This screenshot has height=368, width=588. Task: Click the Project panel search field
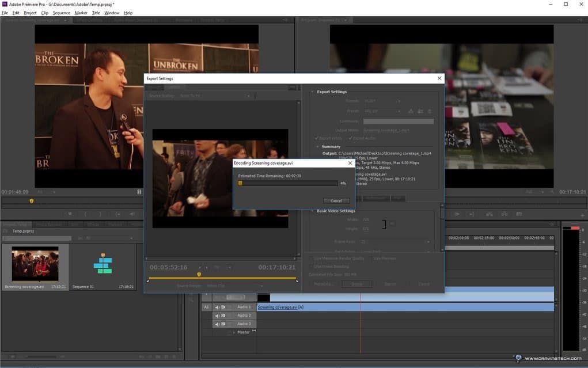coord(37,238)
